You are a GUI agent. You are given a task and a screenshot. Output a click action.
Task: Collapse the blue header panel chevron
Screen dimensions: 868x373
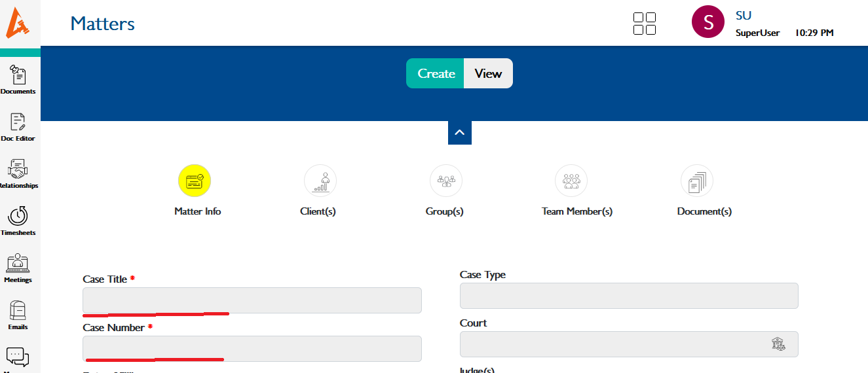tap(460, 133)
